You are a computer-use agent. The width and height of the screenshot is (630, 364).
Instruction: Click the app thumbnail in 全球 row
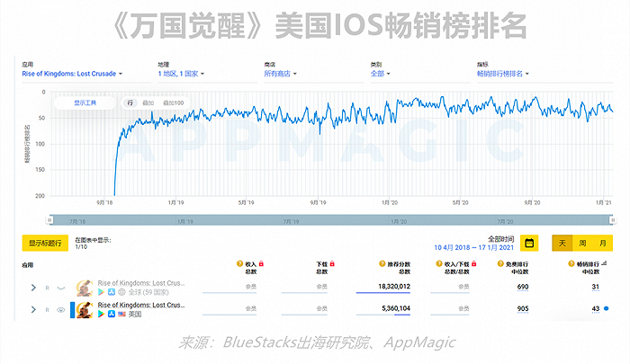85,288
